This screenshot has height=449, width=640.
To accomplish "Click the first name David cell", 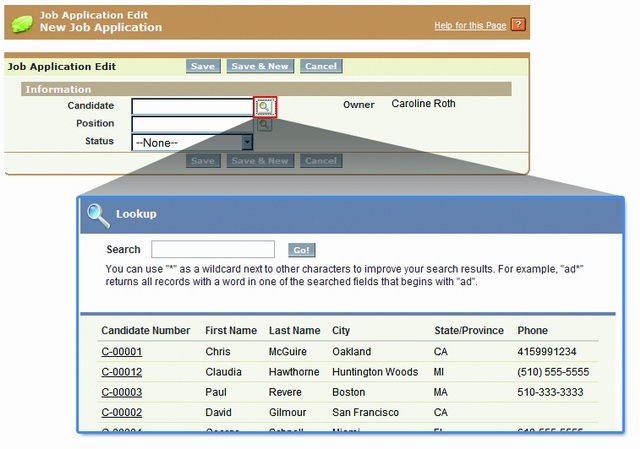I will pos(218,412).
